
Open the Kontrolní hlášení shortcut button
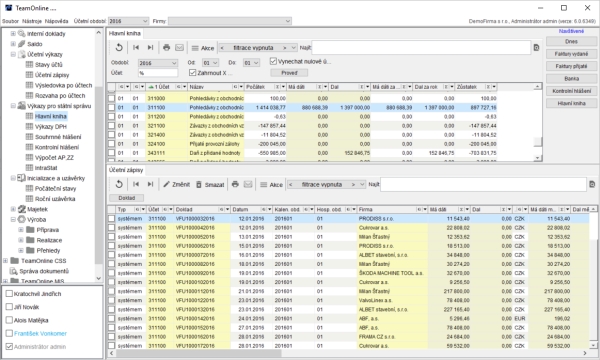pos(571,91)
